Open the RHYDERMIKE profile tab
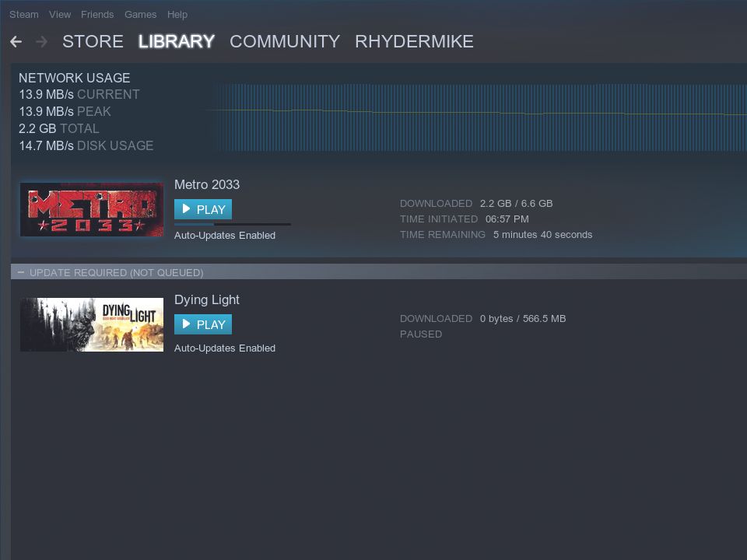 coord(415,41)
